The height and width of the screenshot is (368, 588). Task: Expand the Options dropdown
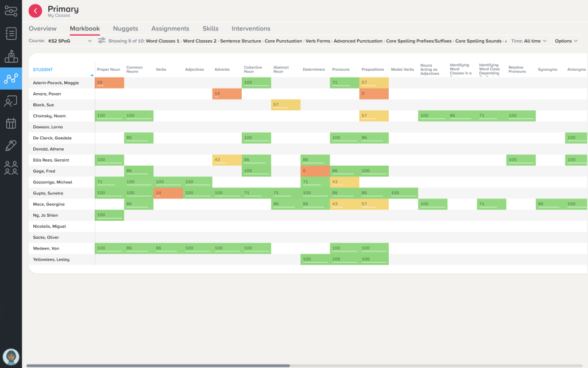click(x=566, y=41)
